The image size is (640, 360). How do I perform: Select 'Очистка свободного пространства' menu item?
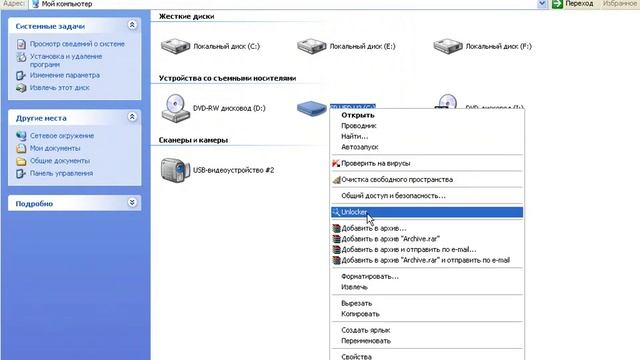427,180
